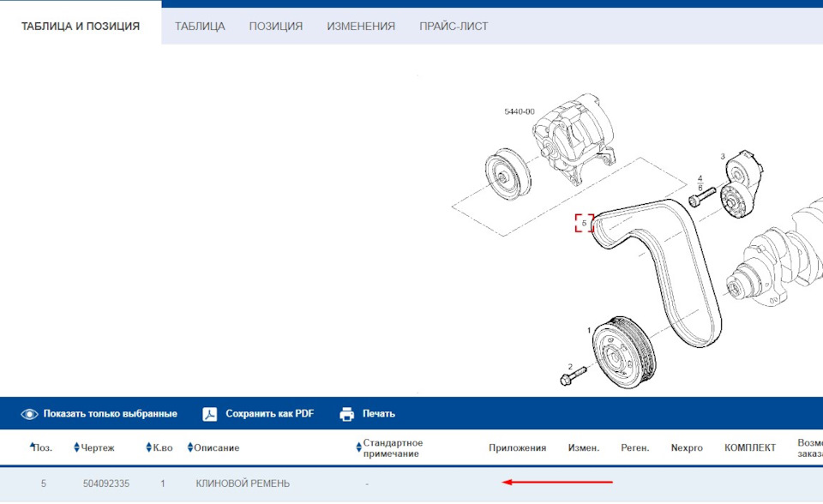Click the КЛИНОВОЙ РЕМЕНЬ description

240,482
